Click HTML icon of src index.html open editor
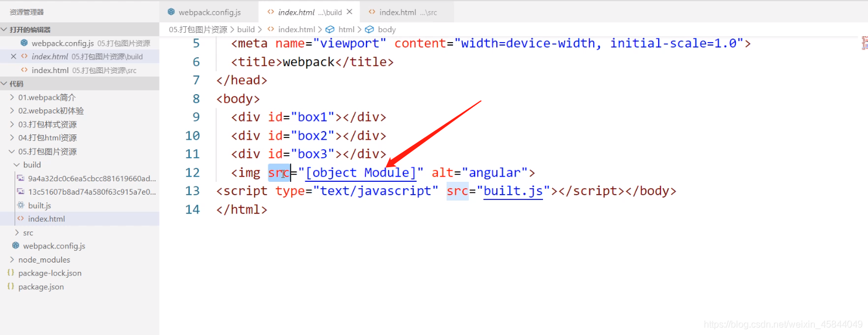This screenshot has width=868, height=335. tap(24, 70)
